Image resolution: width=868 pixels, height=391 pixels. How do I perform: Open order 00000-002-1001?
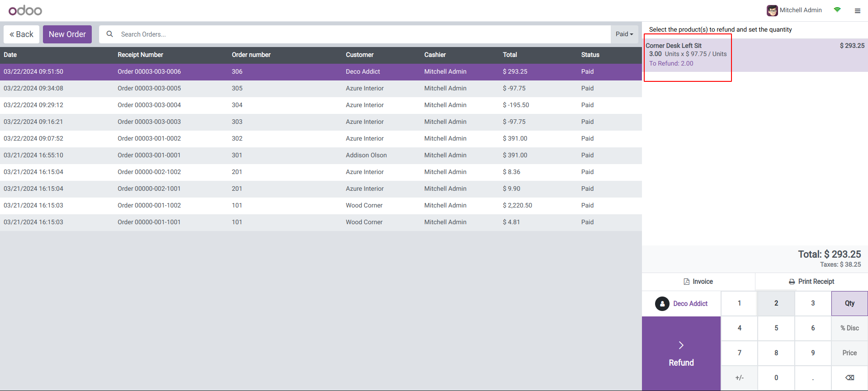pyautogui.click(x=321, y=189)
